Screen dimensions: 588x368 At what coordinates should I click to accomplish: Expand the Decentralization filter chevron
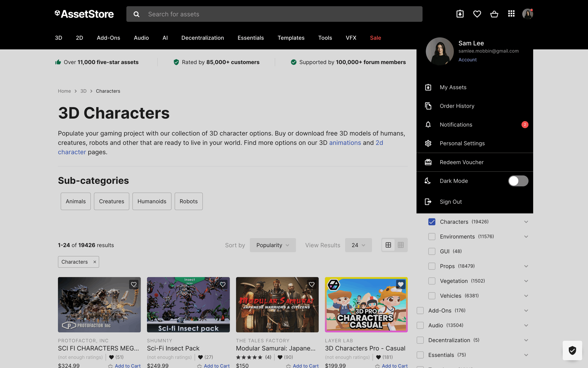[526, 340]
